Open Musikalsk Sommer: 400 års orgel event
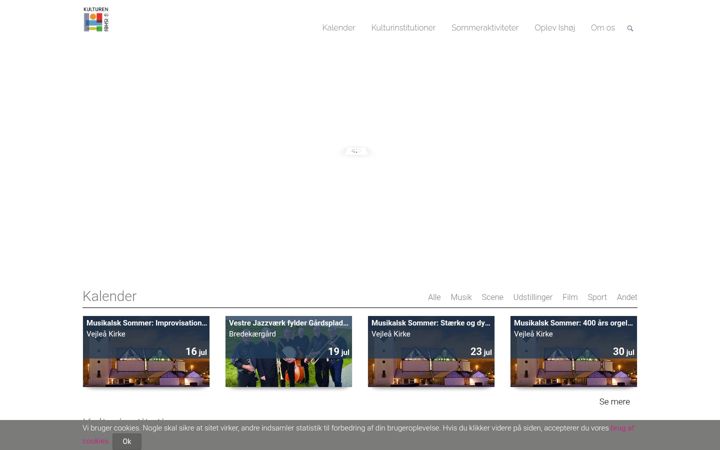Screen dimensions: 720x450 (x=574, y=351)
